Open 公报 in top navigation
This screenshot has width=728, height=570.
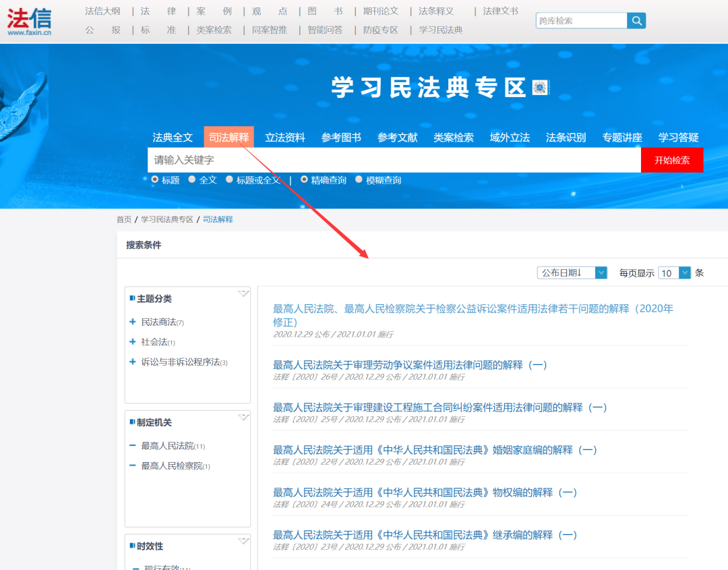pos(102,30)
